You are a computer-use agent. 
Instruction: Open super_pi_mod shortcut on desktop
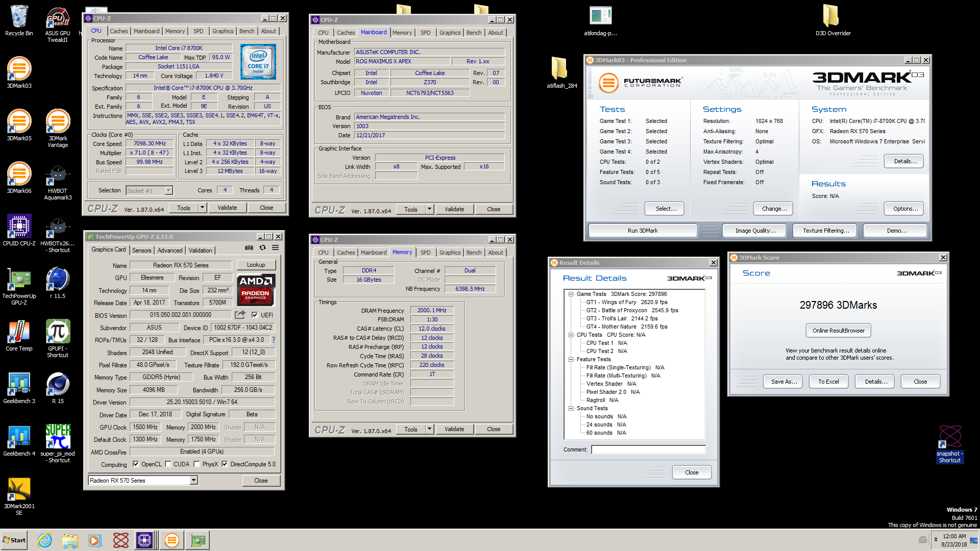(58, 444)
